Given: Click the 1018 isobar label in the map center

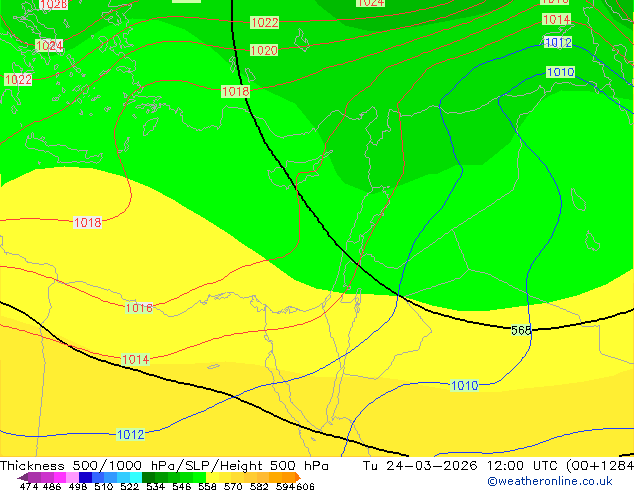Looking at the screenshot, I should click(x=235, y=91).
